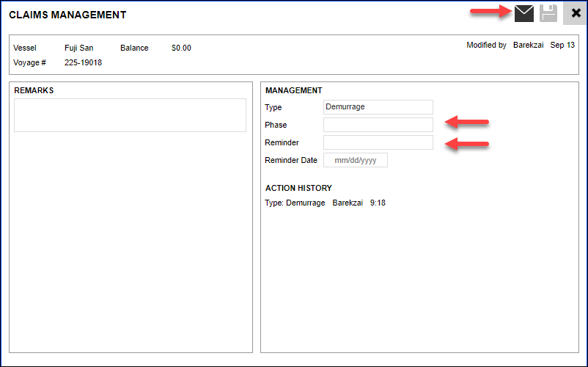The width and height of the screenshot is (588, 367).
Task: Click the ACTION HISTORY heading
Action: 298,189
